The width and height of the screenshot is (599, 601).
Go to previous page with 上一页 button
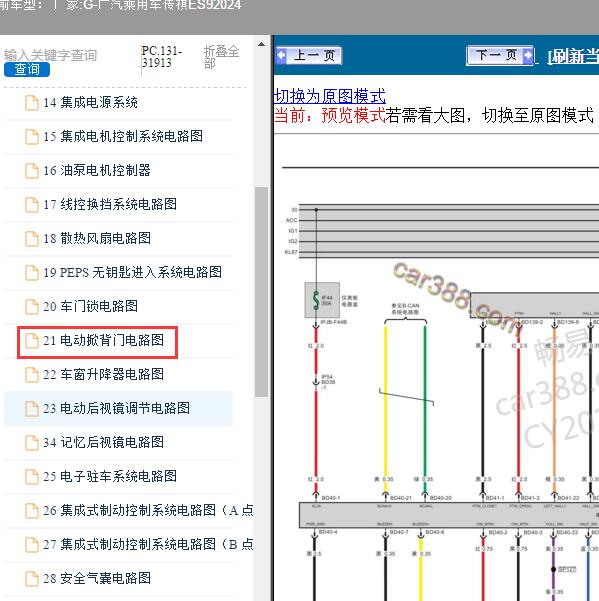pos(309,56)
